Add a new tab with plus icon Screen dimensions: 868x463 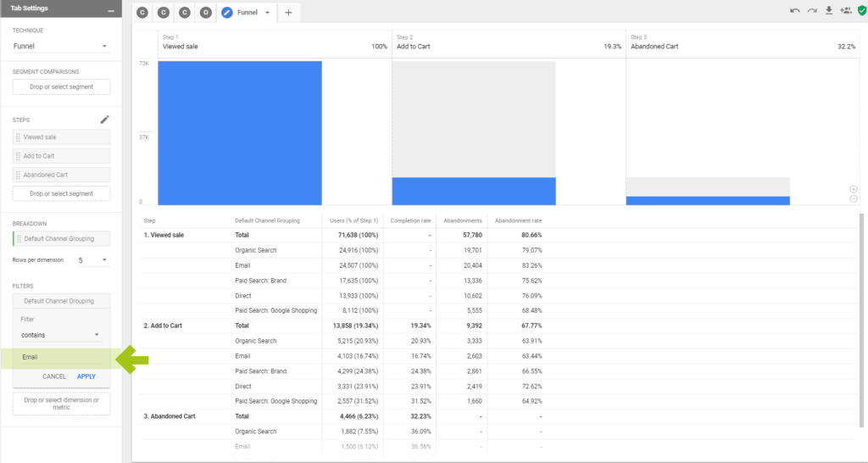point(288,13)
